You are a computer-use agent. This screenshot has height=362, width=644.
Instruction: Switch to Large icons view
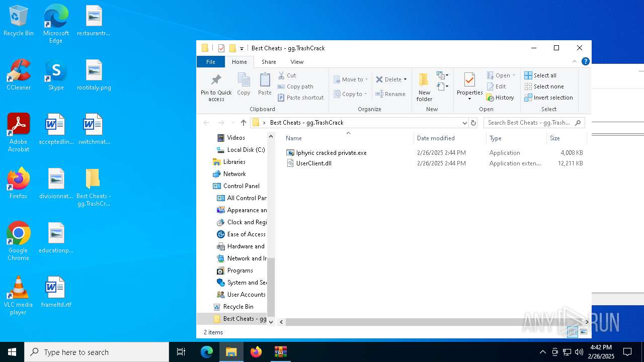tap(584, 332)
